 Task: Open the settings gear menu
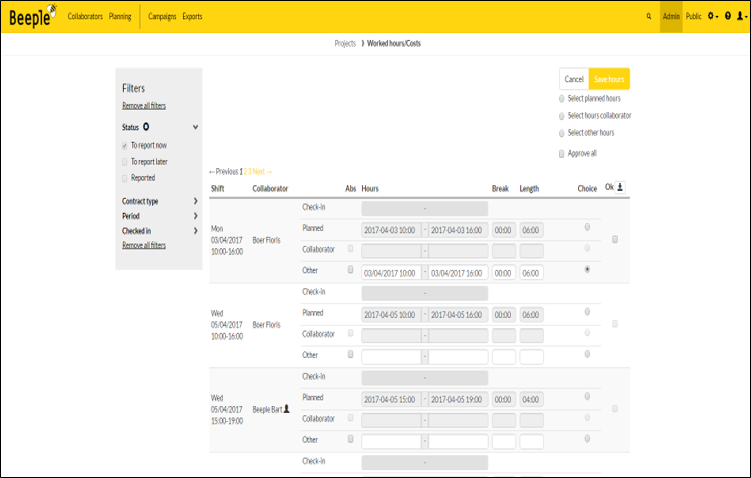click(x=712, y=16)
